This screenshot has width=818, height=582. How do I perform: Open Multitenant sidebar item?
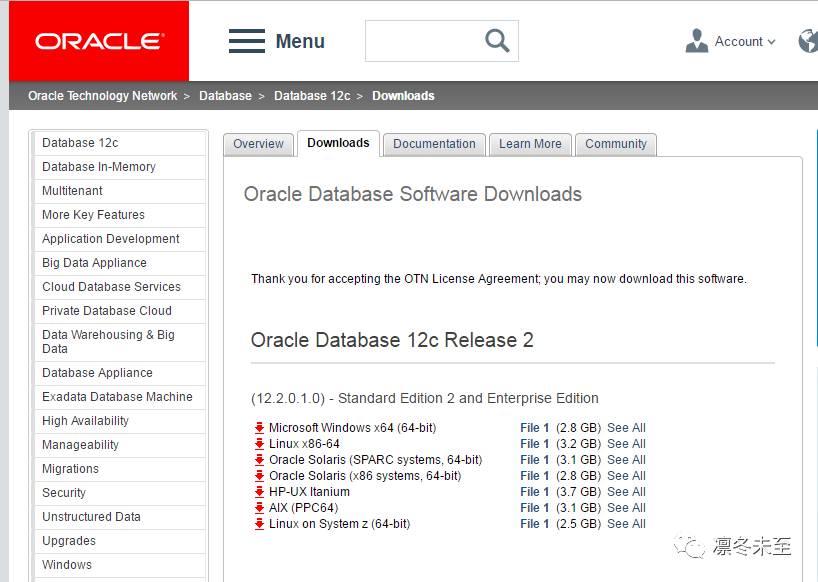pyautogui.click(x=120, y=191)
